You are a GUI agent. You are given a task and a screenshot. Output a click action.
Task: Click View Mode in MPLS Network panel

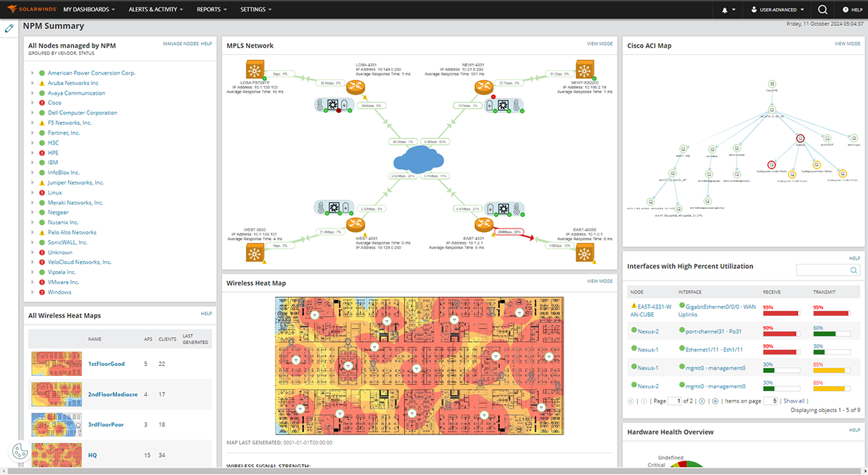click(x=600, y=44)
